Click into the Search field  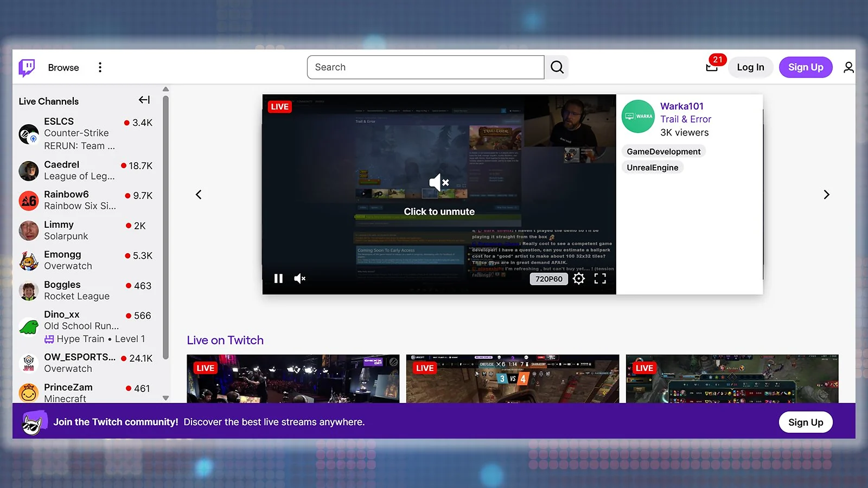tap(426, 67)
